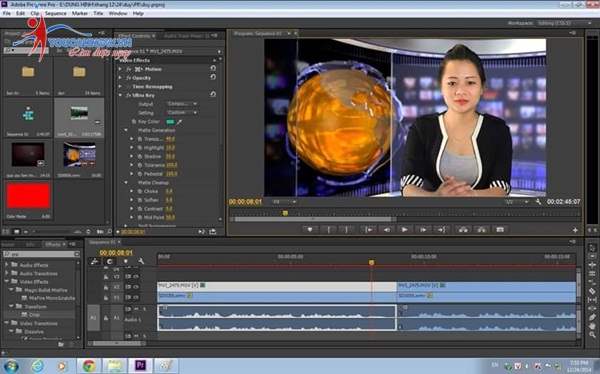Toggle V2 track output eye
Screen dimensions: 600x374
coord(135,287)
